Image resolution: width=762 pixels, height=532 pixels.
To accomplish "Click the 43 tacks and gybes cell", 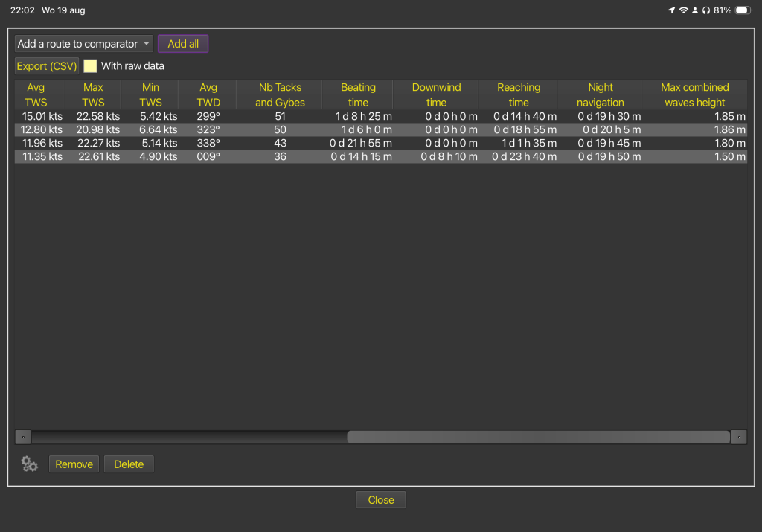I will (x=280, y=143).
